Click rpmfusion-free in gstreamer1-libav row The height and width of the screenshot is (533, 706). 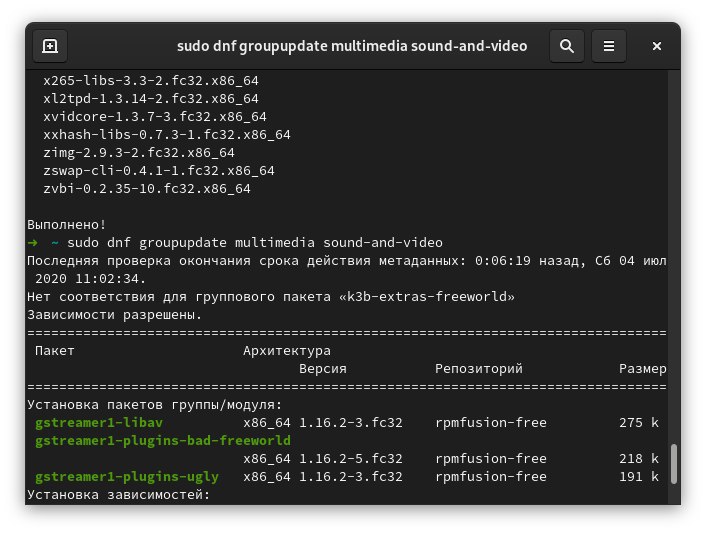pyautogui.click(x=491, y=423)
